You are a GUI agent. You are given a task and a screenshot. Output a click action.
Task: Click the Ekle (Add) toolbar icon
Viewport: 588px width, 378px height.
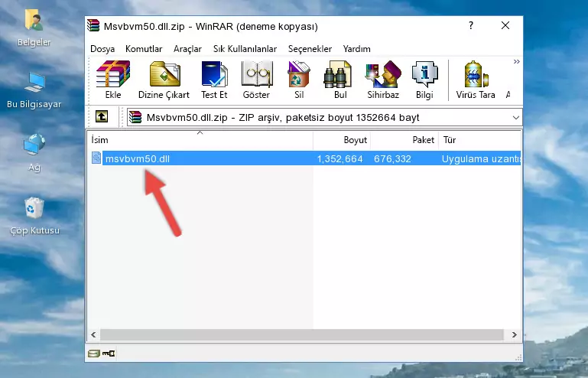(x=113, y=80)
